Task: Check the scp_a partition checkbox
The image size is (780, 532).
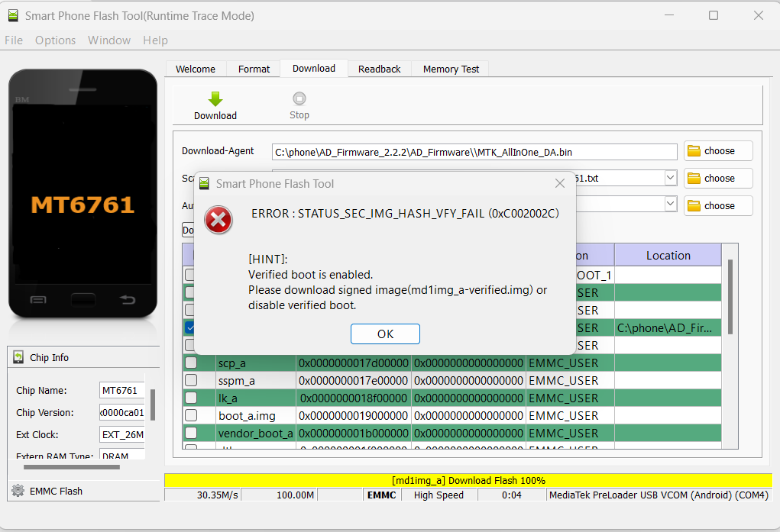Action: tap(191, 363)
